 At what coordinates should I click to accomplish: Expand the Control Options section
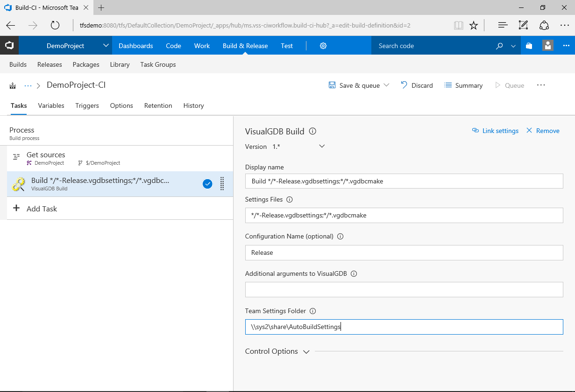pyautogui.click(x=307, y=351)
